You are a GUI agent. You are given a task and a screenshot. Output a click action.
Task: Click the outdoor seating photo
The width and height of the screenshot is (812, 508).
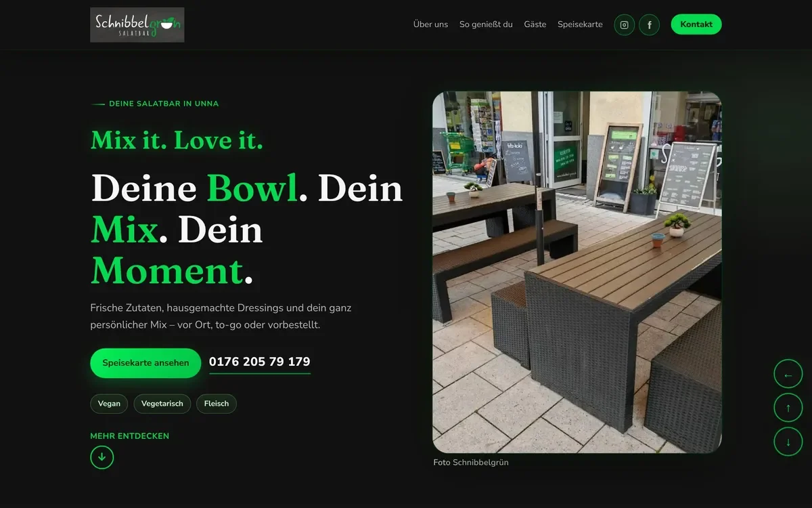577,272
